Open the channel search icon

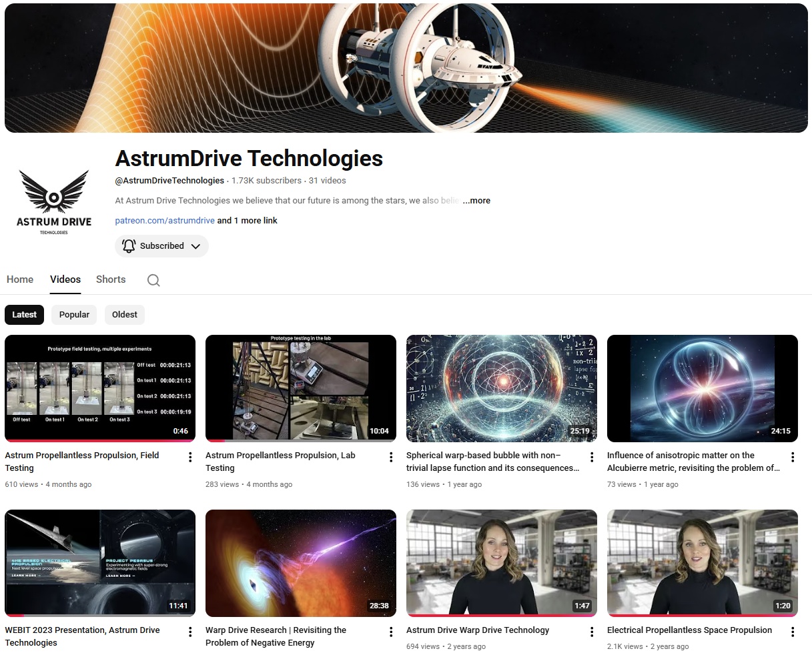tap(153, 280)
